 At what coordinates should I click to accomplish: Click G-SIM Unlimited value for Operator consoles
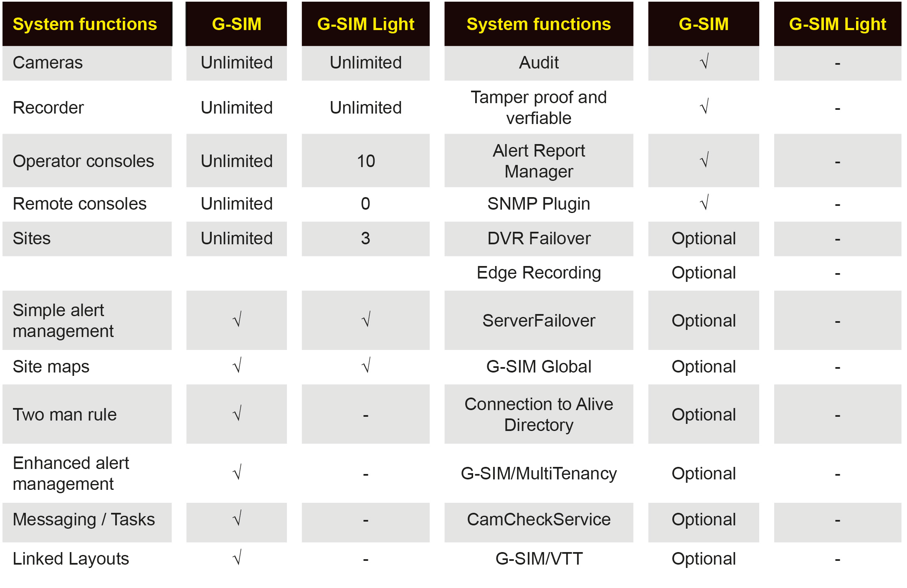tap(237, 161)
